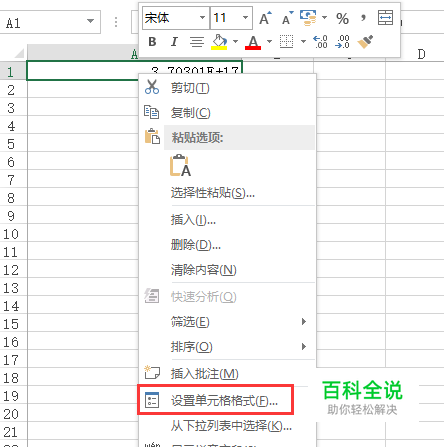Select row header 2
Image resolution: width=444 pixels, height=447 pixels.
13,90
